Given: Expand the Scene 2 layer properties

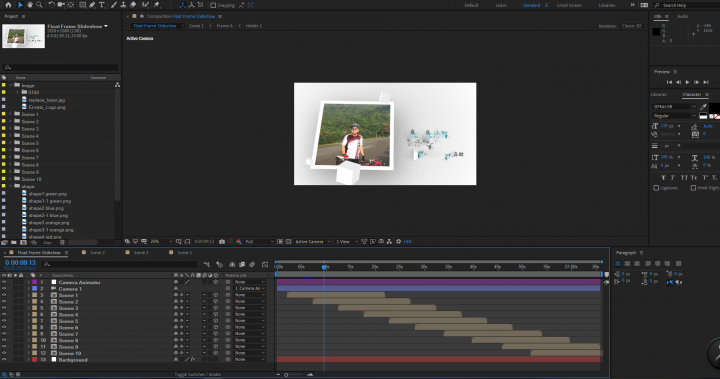Looking at the screenshot, I should click(28, 301).
